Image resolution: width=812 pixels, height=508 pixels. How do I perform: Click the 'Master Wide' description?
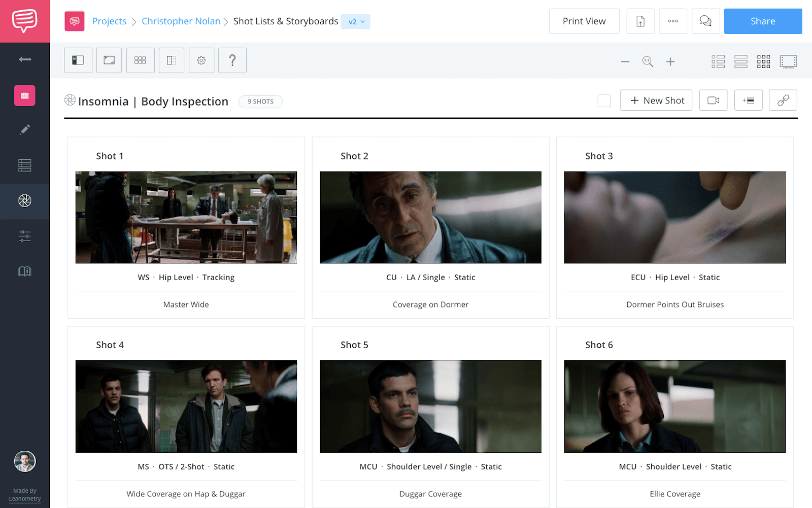pos(186,304)
